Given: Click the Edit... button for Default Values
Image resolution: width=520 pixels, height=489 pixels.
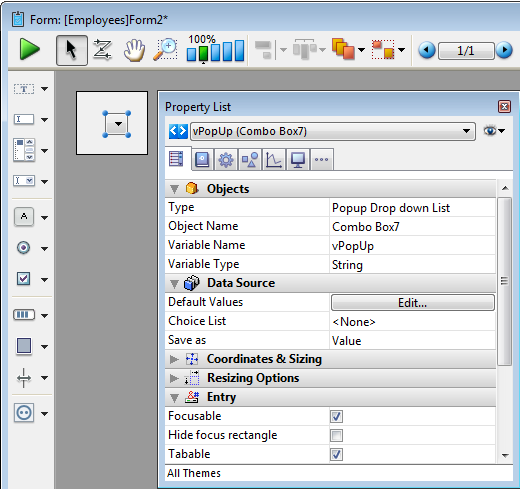Looking at the screenshot, I should click(413, 303).
